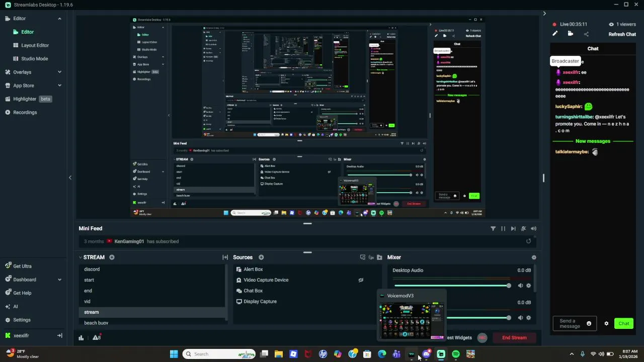This screenshot has width=644, height=362.
Task: Mute the second mixer channel speaker icon
Action: [520, 318]
